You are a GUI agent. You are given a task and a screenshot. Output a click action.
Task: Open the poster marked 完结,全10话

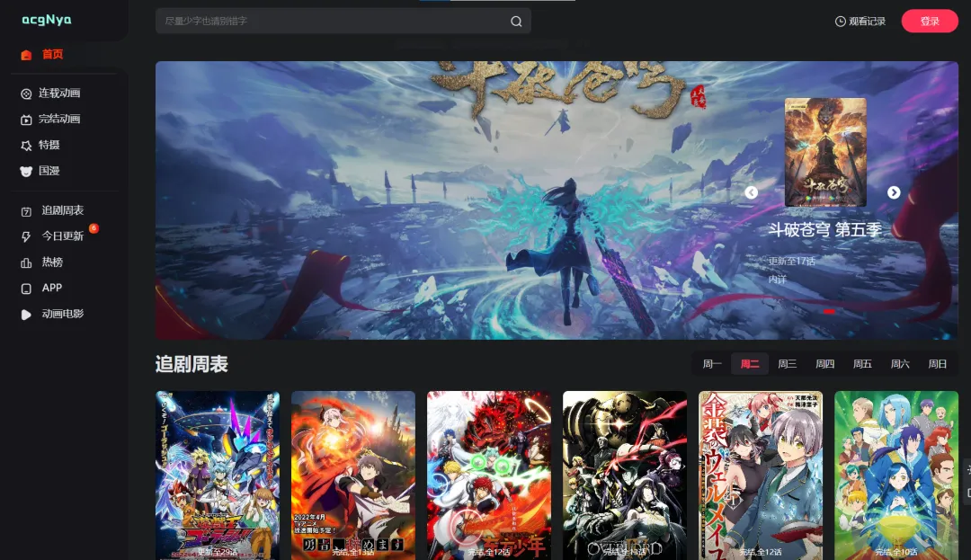point(896,476)
